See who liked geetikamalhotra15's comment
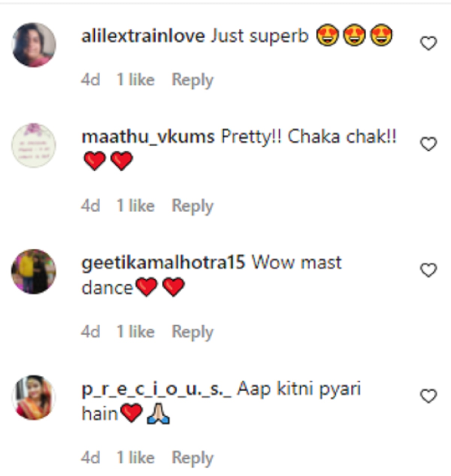This screenshot has height=476, width=451. point(135,332)
